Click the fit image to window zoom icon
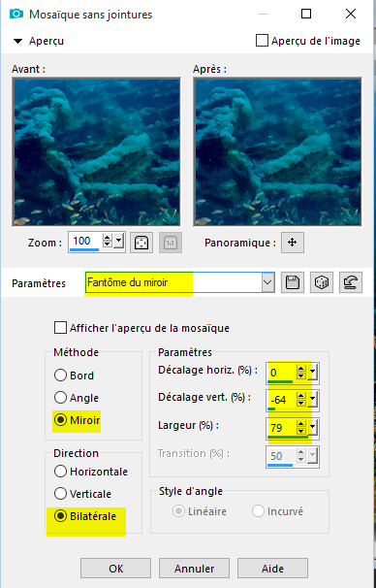The image size is (376, 588). tap(141, 243)
